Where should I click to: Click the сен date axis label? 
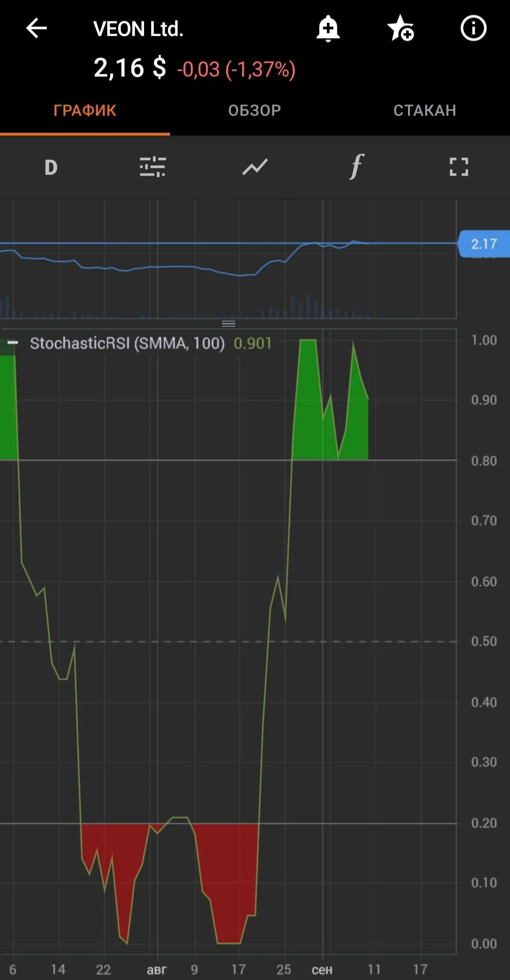pos(322,970)
